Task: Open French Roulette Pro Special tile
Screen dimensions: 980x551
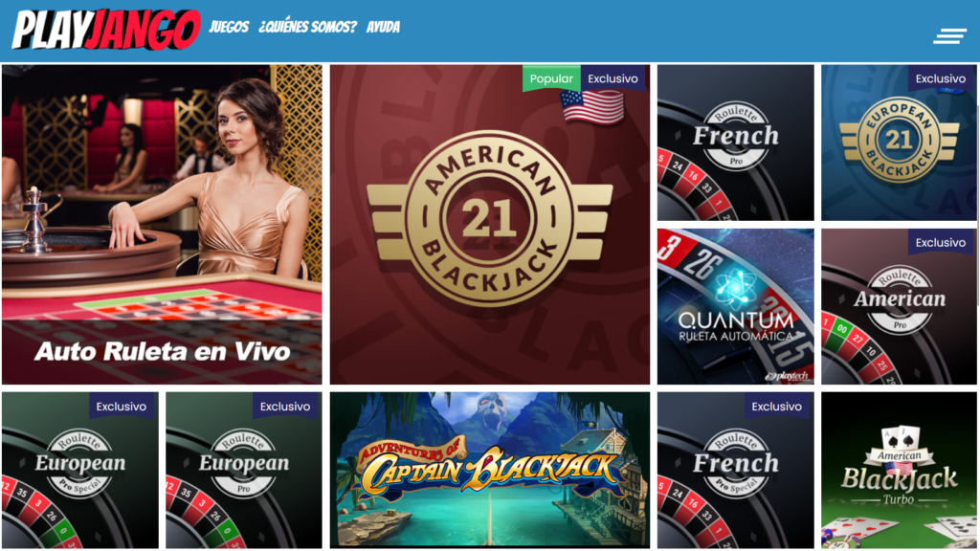Action: click(736, 471)
